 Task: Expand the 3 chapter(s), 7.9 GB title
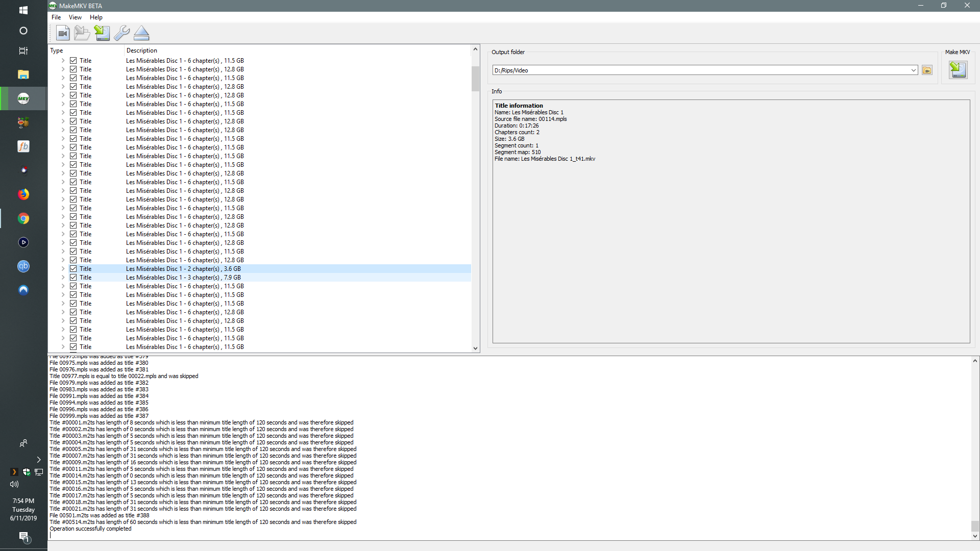click(63, 278)
